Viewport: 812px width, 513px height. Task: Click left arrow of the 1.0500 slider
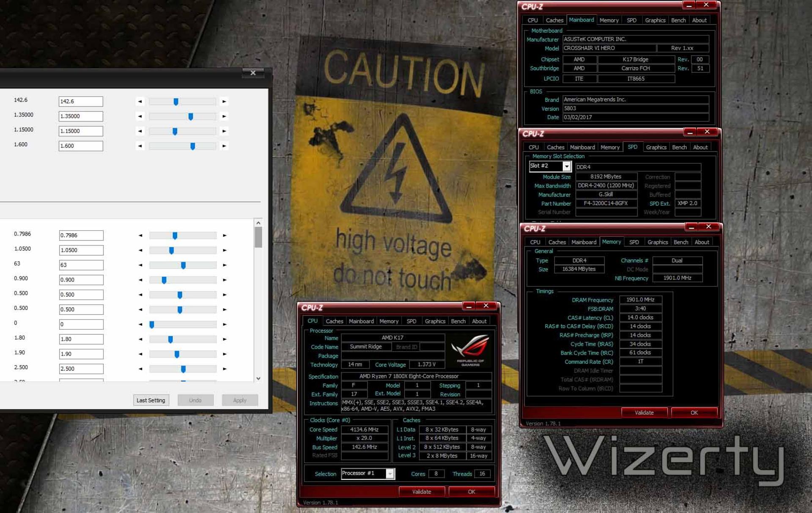tap(140, 250)
